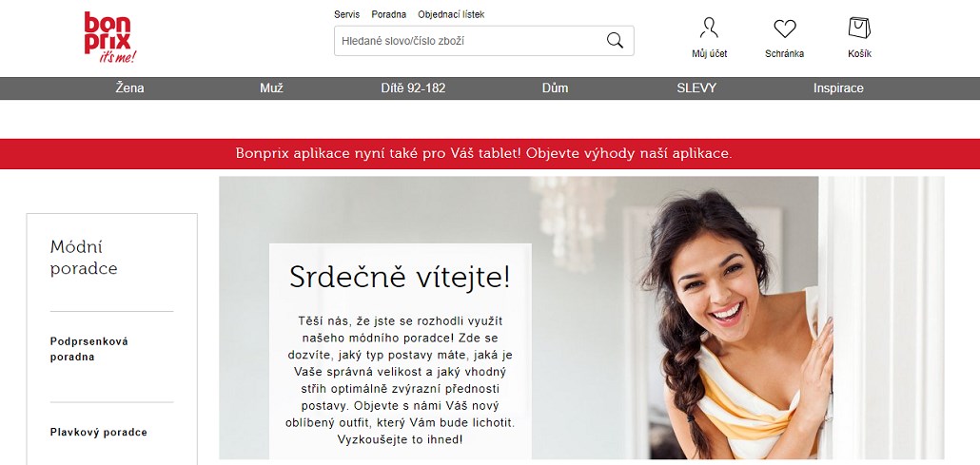980x465 pixels.
Task: Click the Módní poradce sidebar heading
Action: pyautogui.click(x=84, y=257)
